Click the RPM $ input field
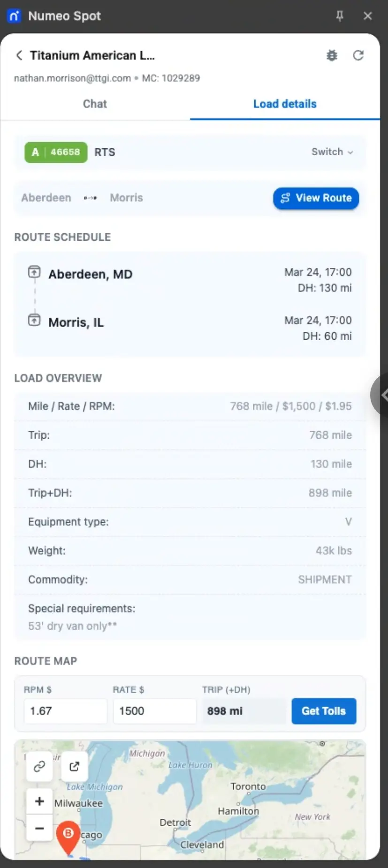Image resolution: width=388 pixels, height=868 pixels. coord(65,711)
